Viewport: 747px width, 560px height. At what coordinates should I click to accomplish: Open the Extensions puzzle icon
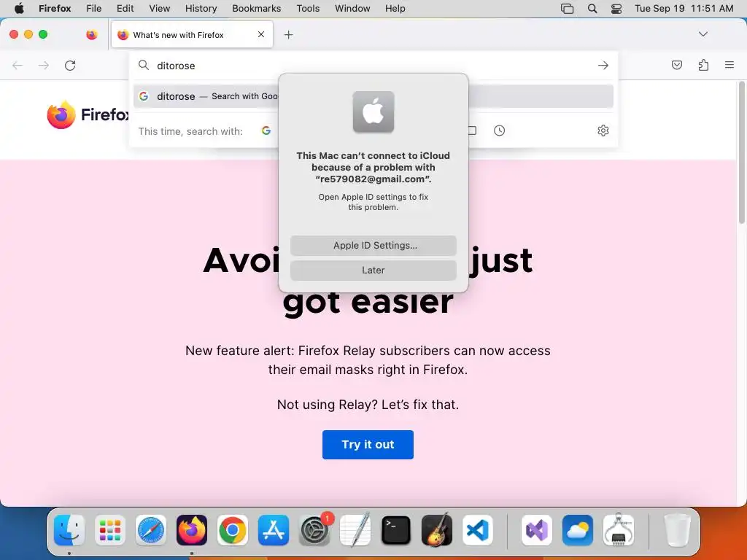pos(703,65)
